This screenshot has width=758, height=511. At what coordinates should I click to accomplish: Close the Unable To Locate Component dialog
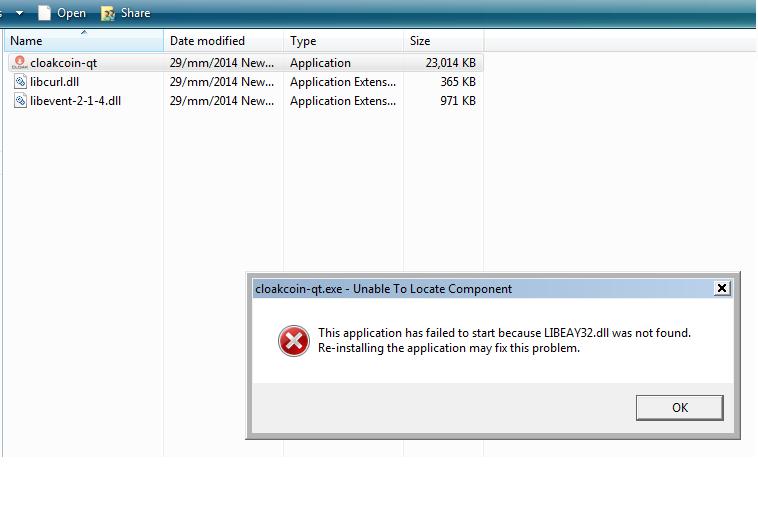click(x=722, y=288)
